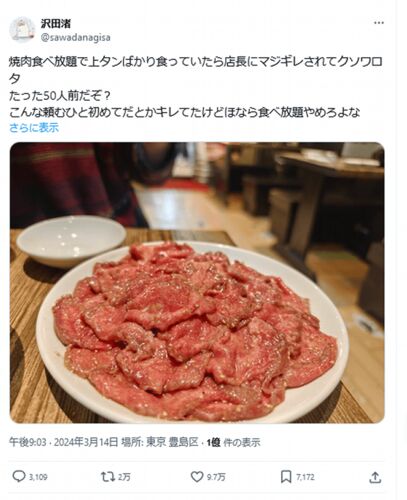407x500 pixels.
Task: Click the 1億 件の表示 view count
Action: tap(233, 442)
